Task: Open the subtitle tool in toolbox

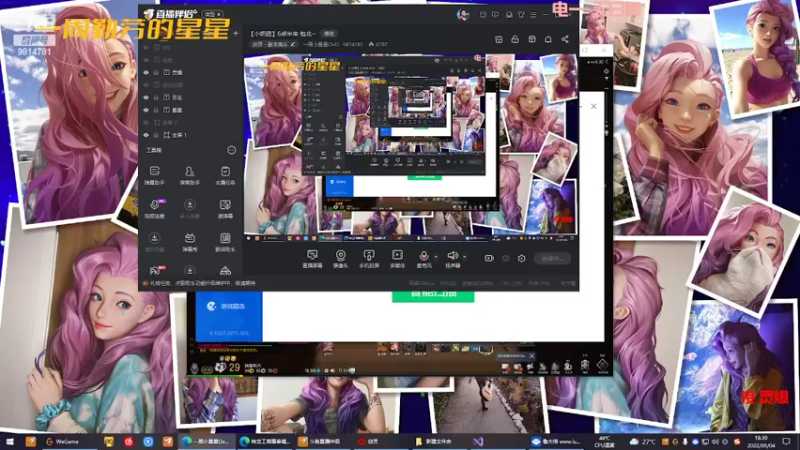Action: pos(225,209)
